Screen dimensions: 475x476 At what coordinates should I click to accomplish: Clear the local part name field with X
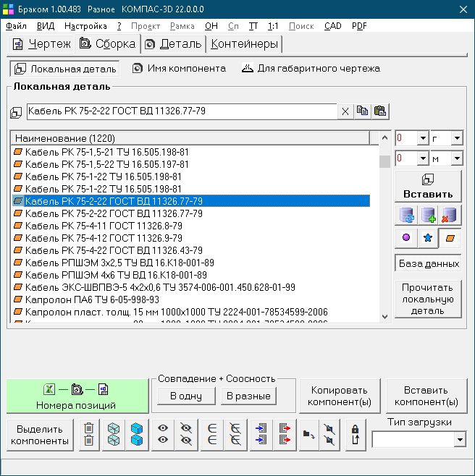(345, 111)
